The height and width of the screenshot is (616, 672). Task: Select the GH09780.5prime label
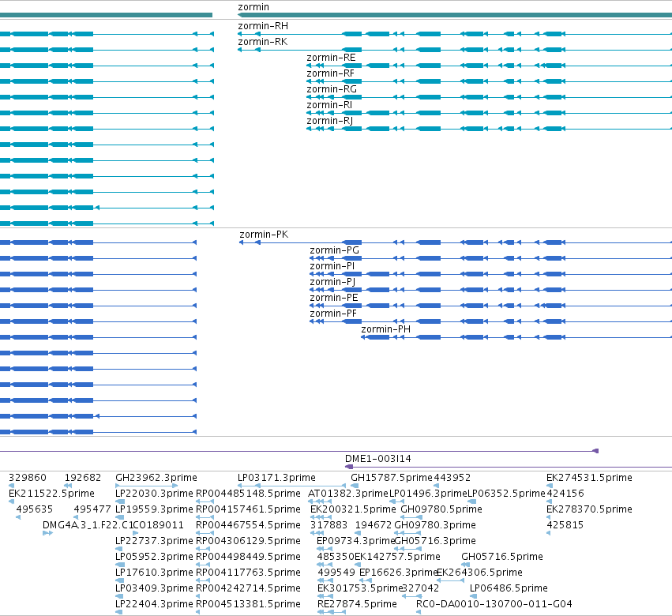point(441,509)
